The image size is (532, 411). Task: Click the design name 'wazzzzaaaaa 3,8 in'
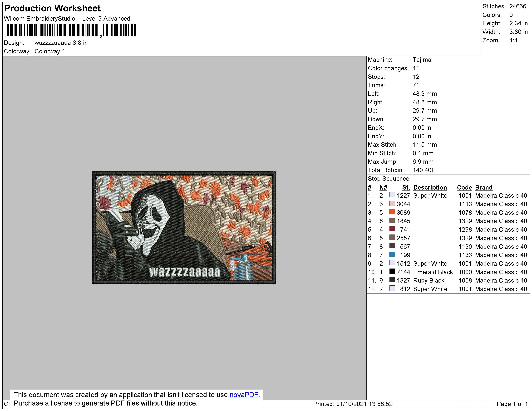[61, 43]
